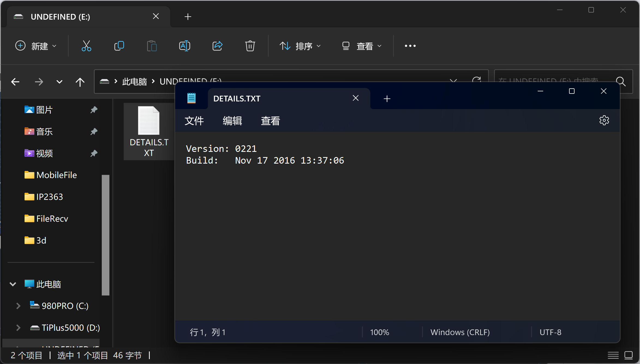
Task: Click the Cut scissors icon in Explorer toolbar
Action: (x=86, y=46)
